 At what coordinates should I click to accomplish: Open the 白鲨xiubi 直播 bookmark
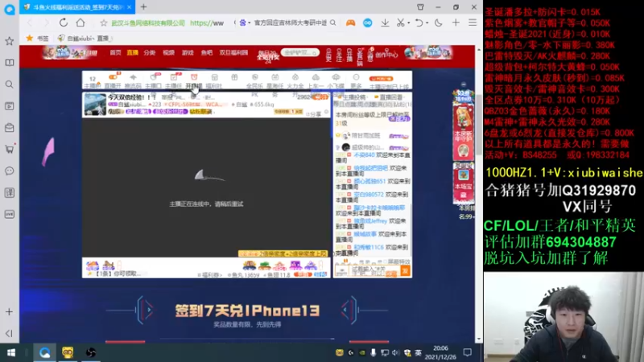click(x=85, y=38)
